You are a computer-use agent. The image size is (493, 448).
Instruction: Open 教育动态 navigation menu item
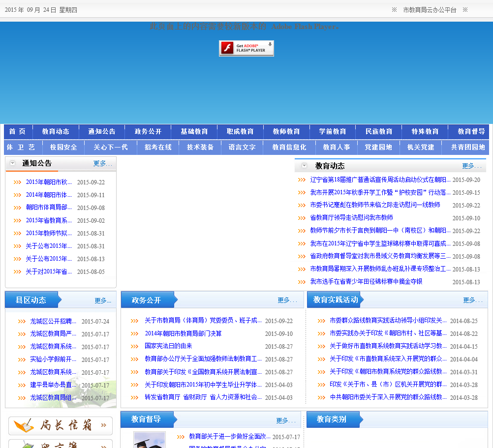[x=56, y=131]
